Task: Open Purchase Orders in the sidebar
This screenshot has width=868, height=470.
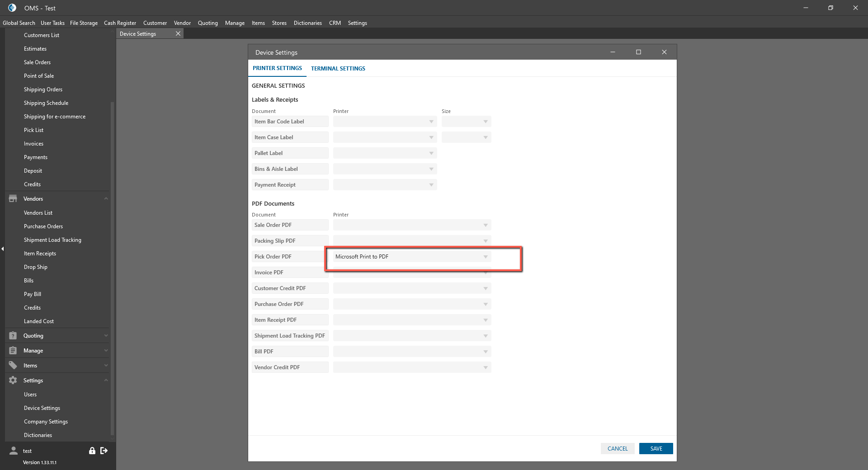Action: 43,226
